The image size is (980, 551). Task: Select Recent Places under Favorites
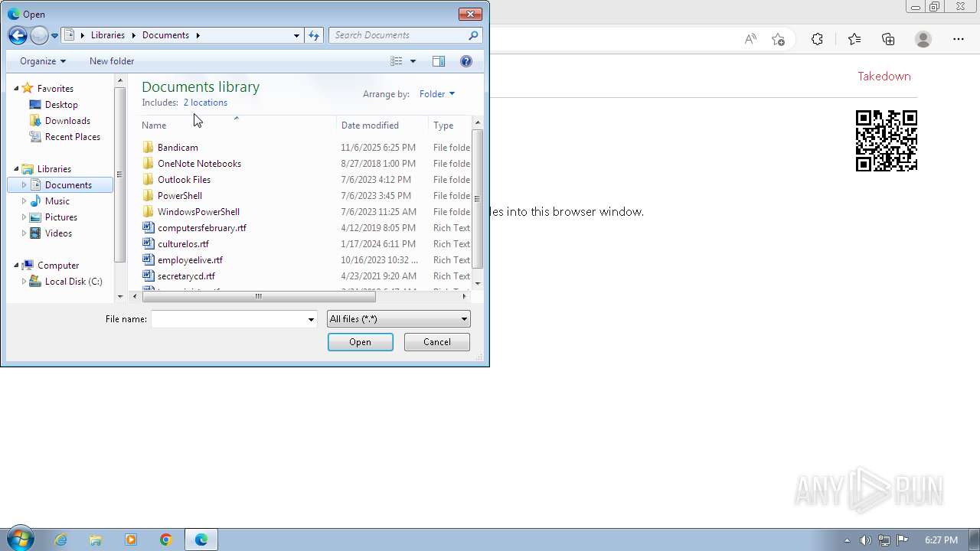(x=73, y=137)
